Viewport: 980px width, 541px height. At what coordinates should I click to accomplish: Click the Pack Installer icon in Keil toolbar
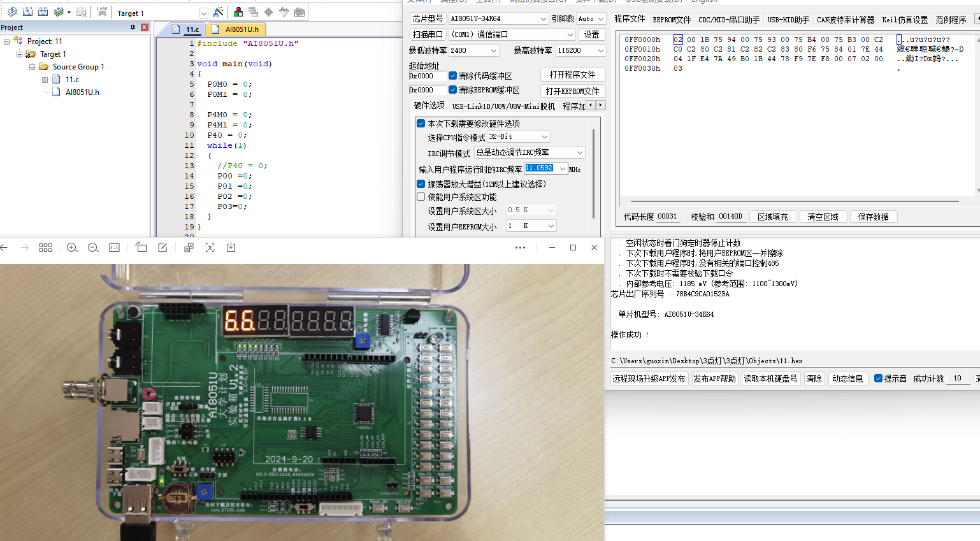pyautogui.click(x=299, y=12)
